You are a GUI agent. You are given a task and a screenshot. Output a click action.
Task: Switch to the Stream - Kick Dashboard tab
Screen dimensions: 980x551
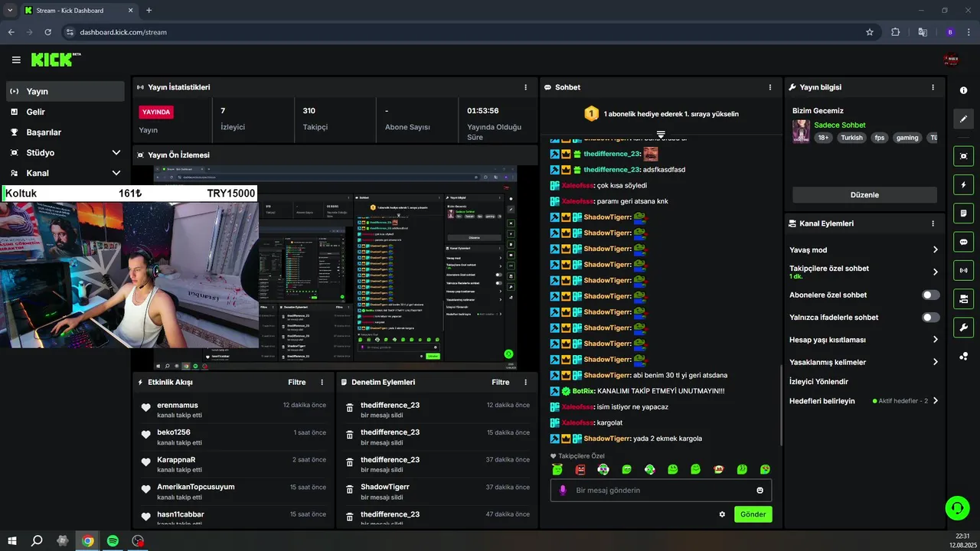78,11
